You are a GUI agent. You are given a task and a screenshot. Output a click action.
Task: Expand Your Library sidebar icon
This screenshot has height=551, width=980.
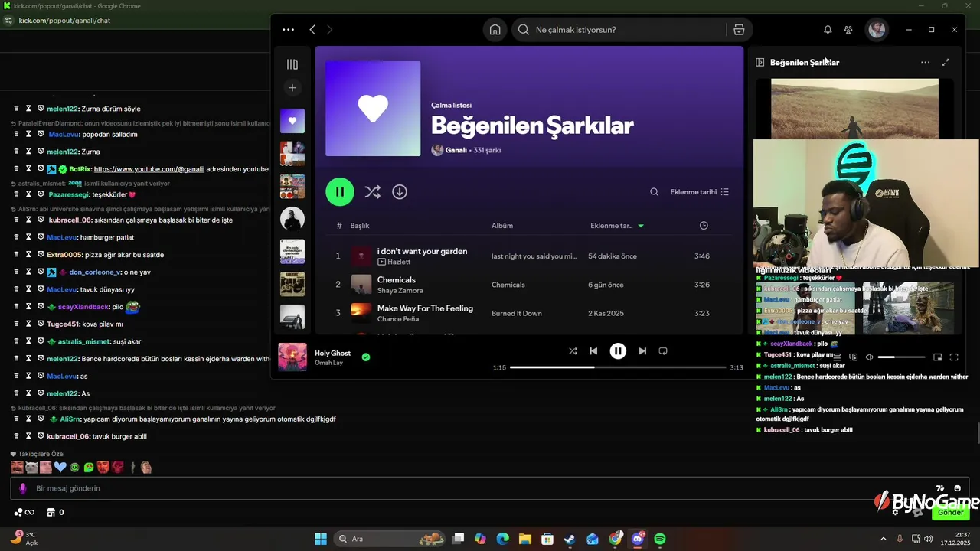pyautogui.click(x=292, y=65)
